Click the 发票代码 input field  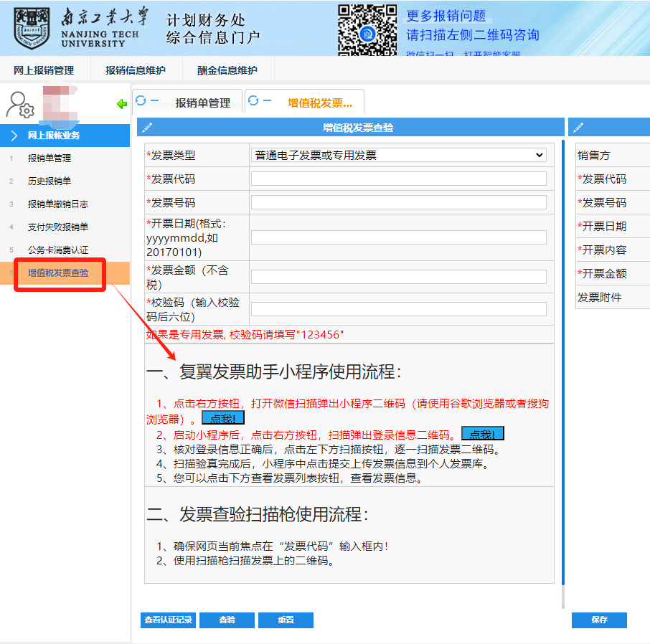click(398, 179)
